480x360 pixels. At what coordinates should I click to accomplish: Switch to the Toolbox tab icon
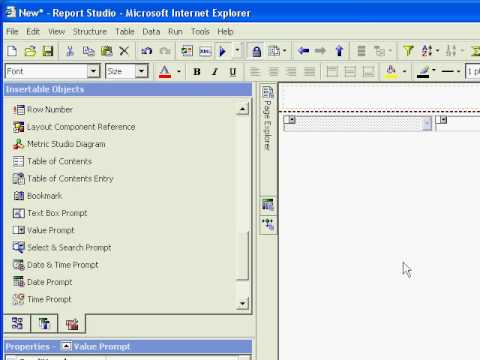click(x=72, y=324)
